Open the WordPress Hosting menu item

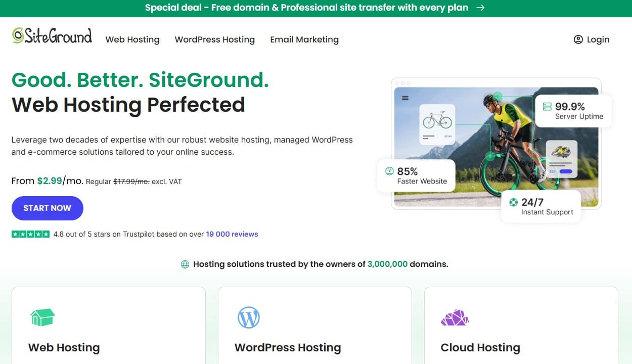pos(215,39)
